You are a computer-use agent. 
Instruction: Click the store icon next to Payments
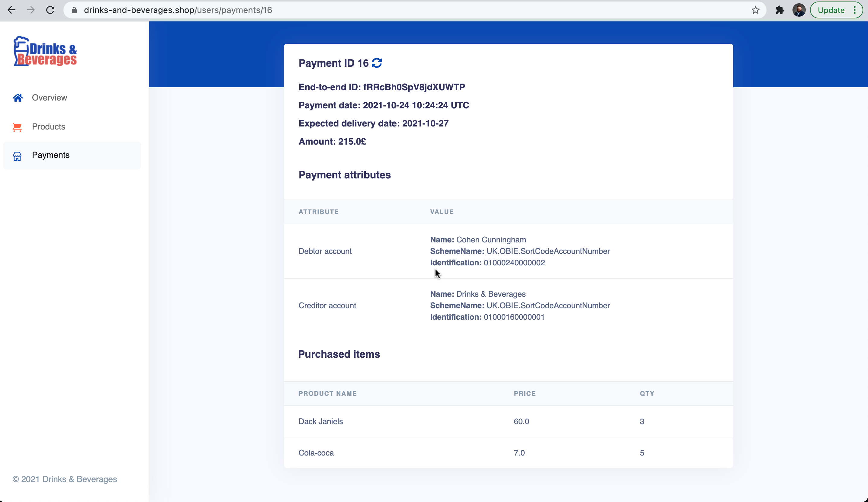[17, 156]
